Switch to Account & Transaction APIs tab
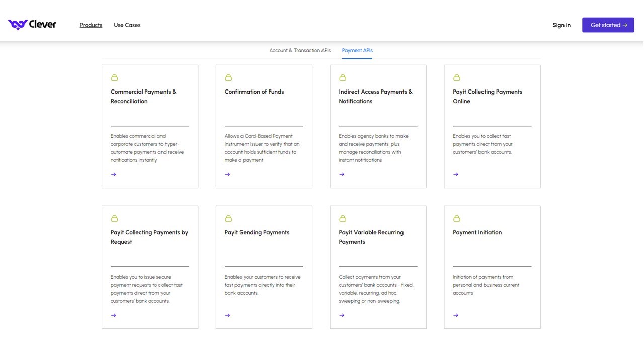 click(x=300, y=50)
